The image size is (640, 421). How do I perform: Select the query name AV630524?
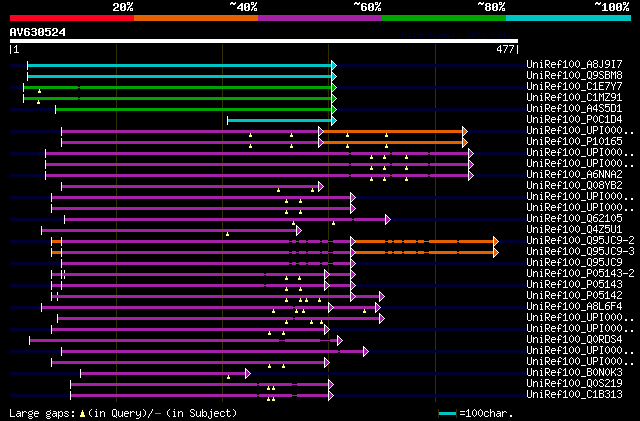pos(38,32)
